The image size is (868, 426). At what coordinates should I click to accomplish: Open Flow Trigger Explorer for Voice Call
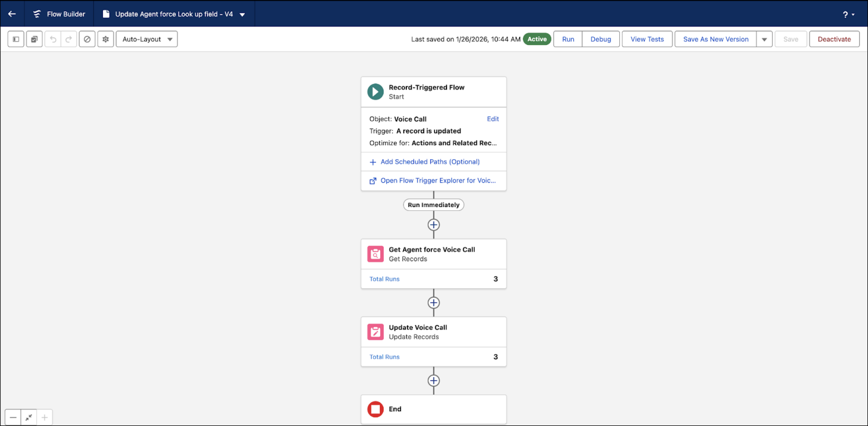click(438, 181)
